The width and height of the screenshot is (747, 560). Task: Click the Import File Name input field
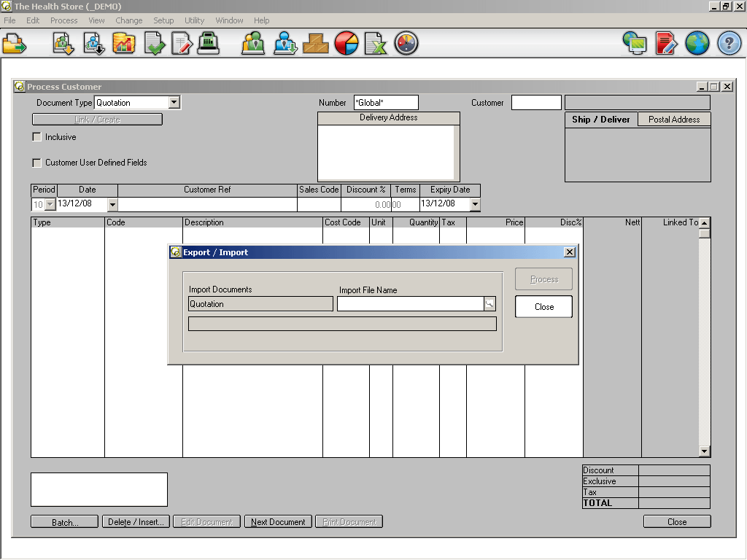(x=411, y=304)
